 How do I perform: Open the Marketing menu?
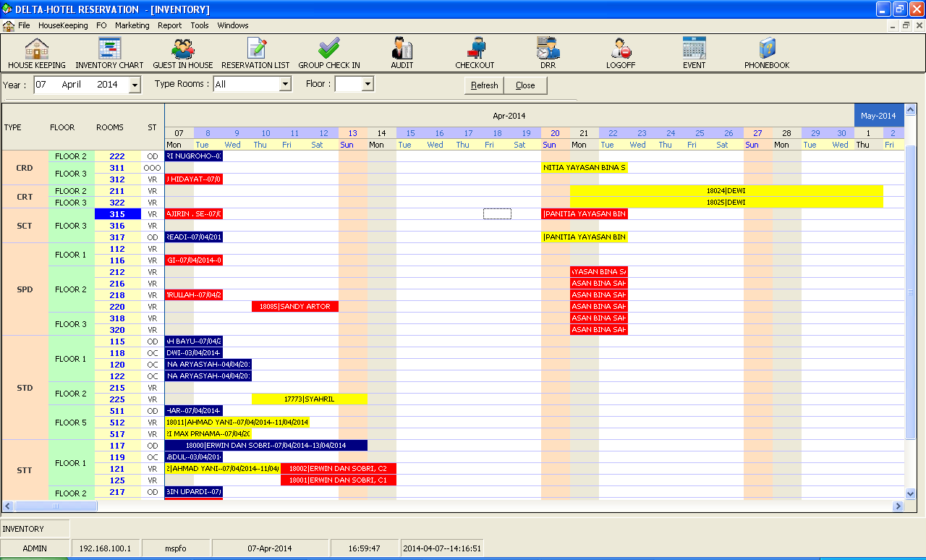pos(132,25)
